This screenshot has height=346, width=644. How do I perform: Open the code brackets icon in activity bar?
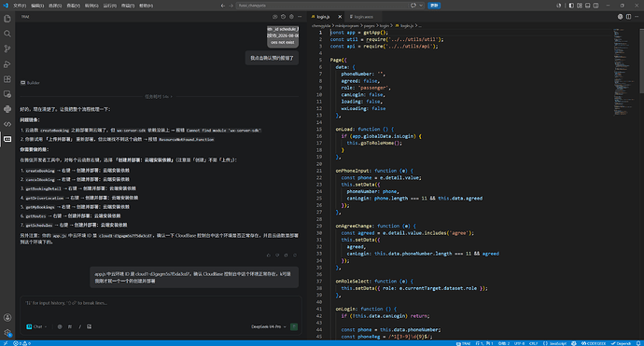(x=7, y=124)
